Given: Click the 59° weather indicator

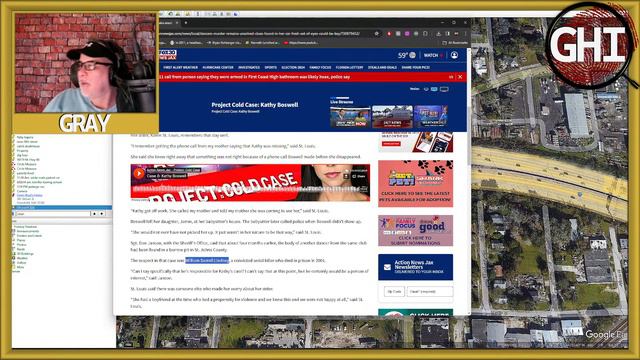Looking at the screenshot, I should tap(407, 55).
